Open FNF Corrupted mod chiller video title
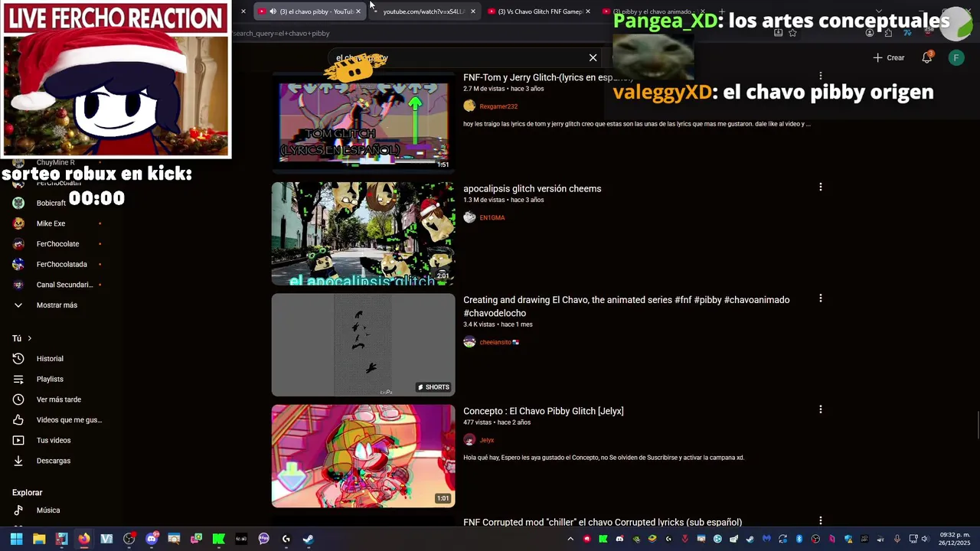The height and width of the screenshot is (551, 980). [x=603, y=522]
